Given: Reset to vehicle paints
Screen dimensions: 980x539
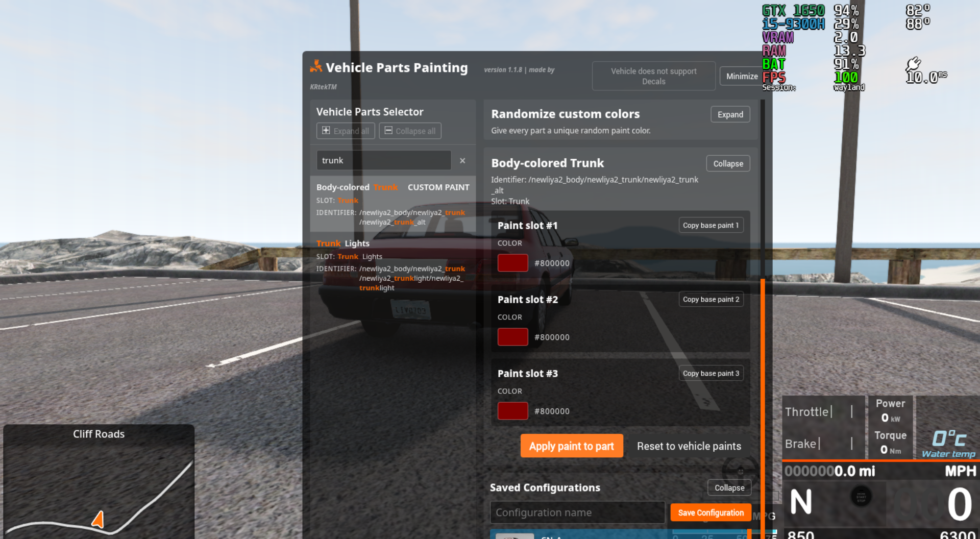Looking at the screenshot, I should coord(689,446).
